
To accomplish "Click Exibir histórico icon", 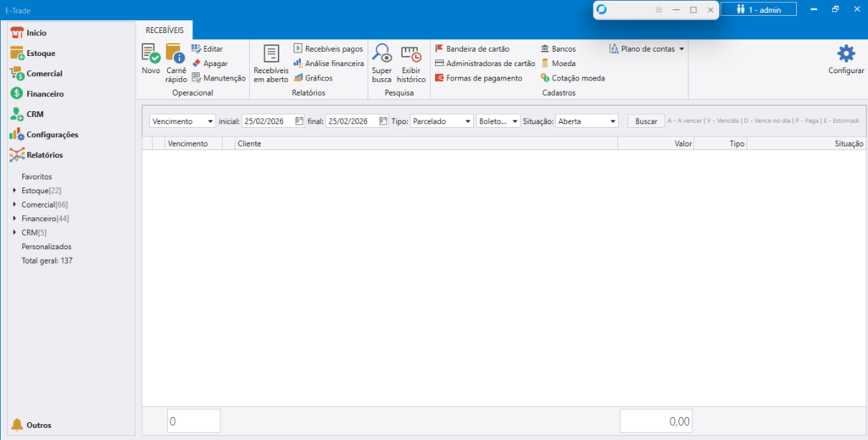I will [411, 64].
